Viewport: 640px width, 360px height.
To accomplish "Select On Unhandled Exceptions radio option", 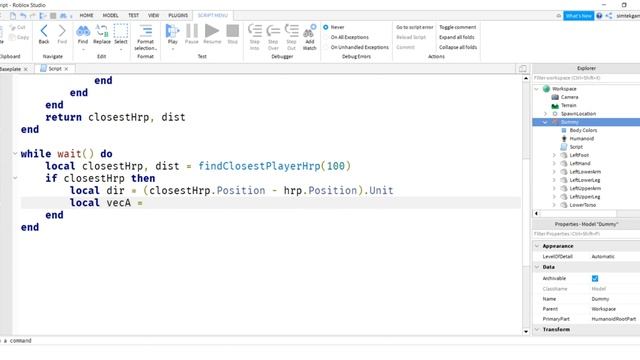I will tap(326, 47).
